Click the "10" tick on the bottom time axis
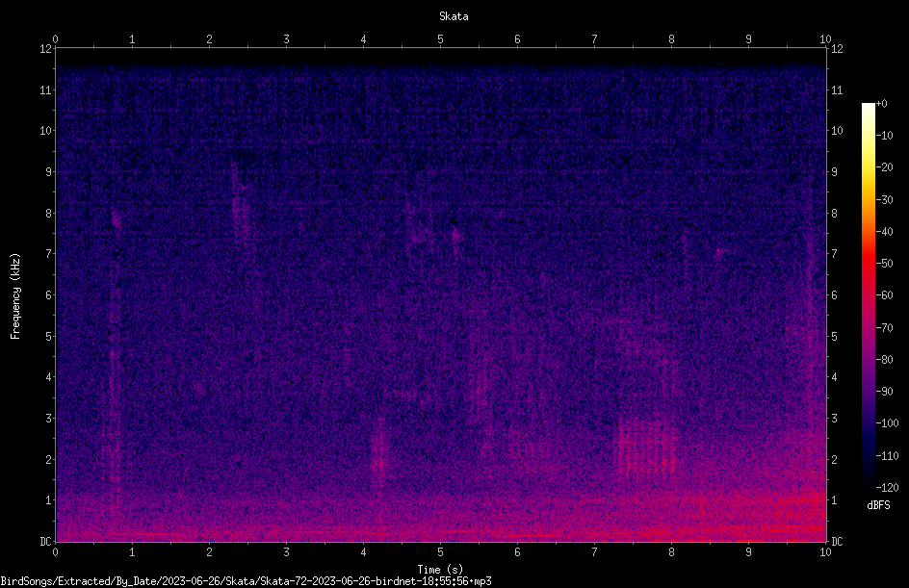Viewport: 909px width, 588px height. [x=825, y=552]
